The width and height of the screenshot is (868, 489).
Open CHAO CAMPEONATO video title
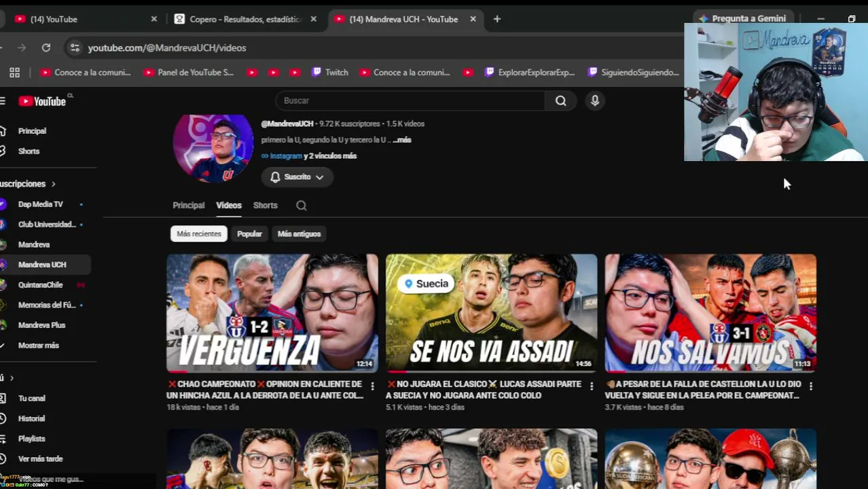coord(265,389)
